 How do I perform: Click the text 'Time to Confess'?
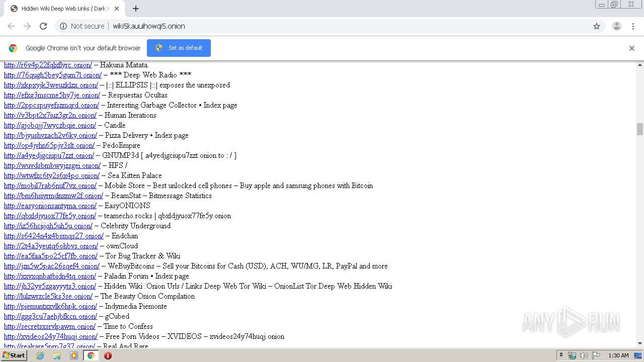128,326
